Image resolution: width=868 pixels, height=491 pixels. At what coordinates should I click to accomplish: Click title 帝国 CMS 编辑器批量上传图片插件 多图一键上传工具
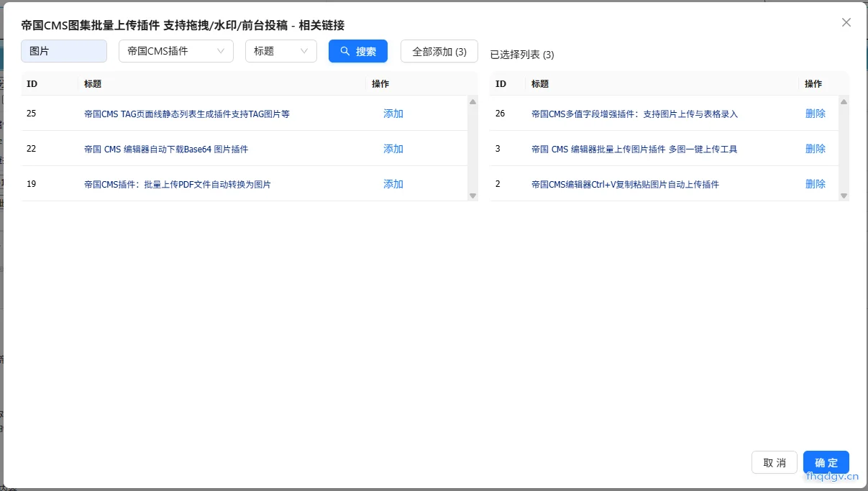(x=634, y=149)
